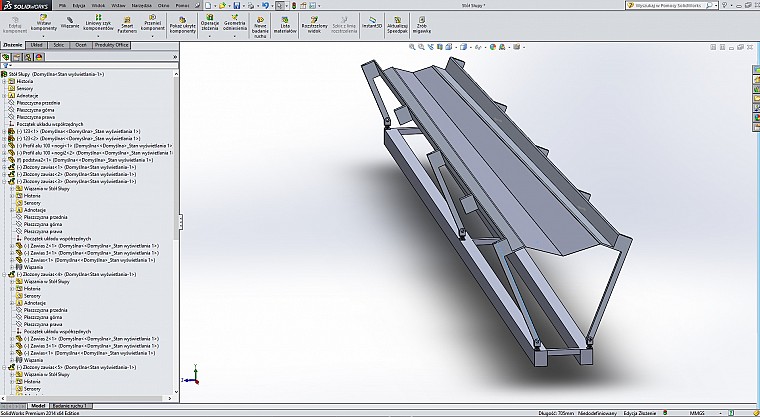Click the Wstaw komponenty tool
This screenshot has width=760, height=417.
[44, 23]
